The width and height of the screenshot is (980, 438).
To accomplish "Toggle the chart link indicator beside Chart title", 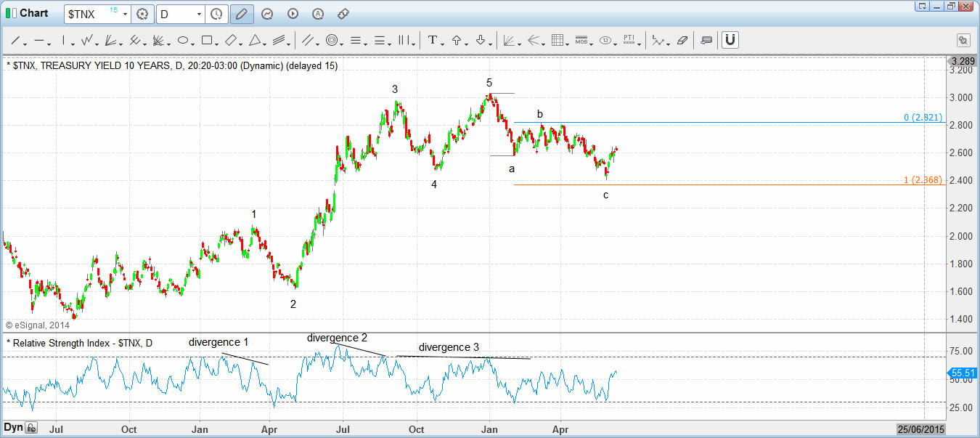I will point(10,13).
